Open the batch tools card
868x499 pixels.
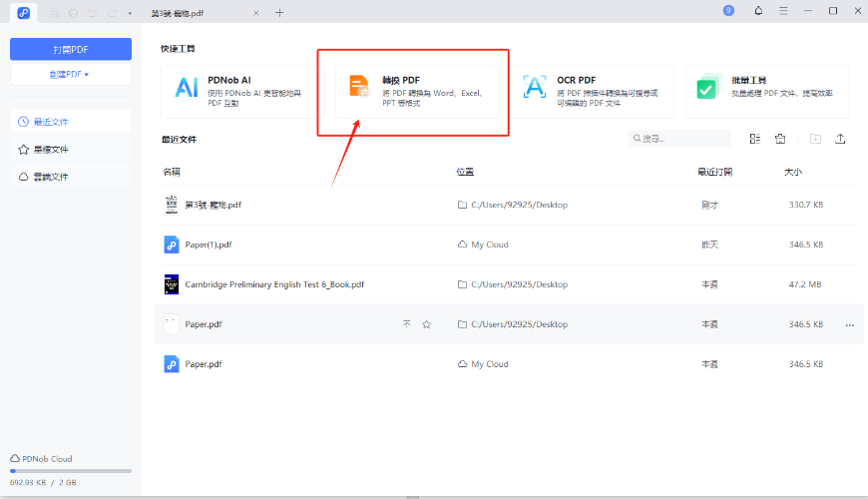pyautogui.click(x=766, y=91)
